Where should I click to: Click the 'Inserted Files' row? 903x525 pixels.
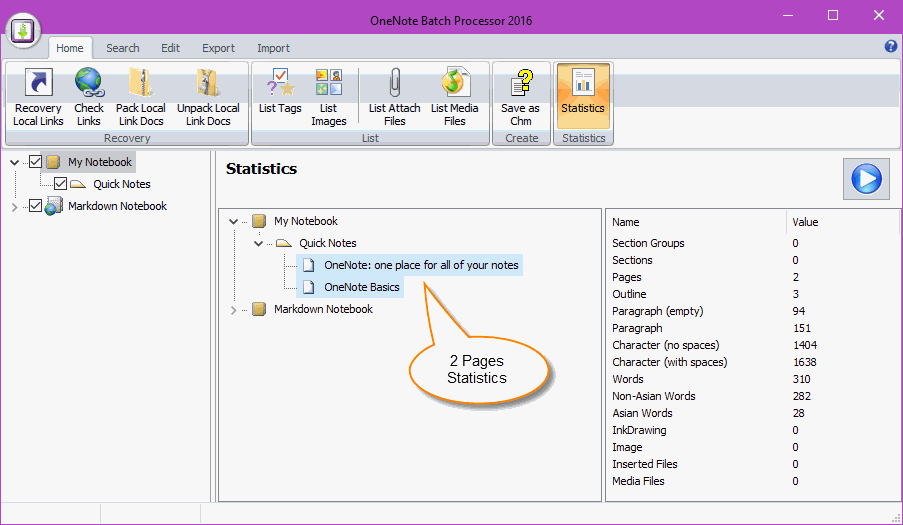point(752,464)
